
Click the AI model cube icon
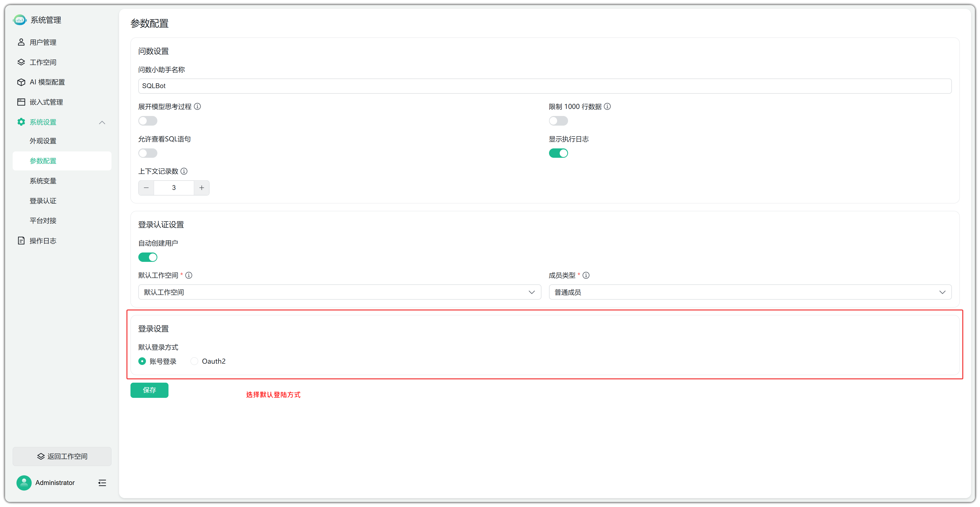click(x=21, y=82)
